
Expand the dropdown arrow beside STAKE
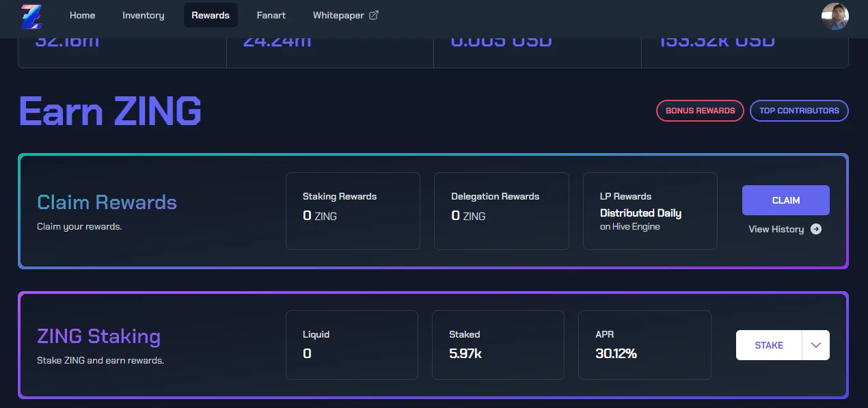[815, 345]
